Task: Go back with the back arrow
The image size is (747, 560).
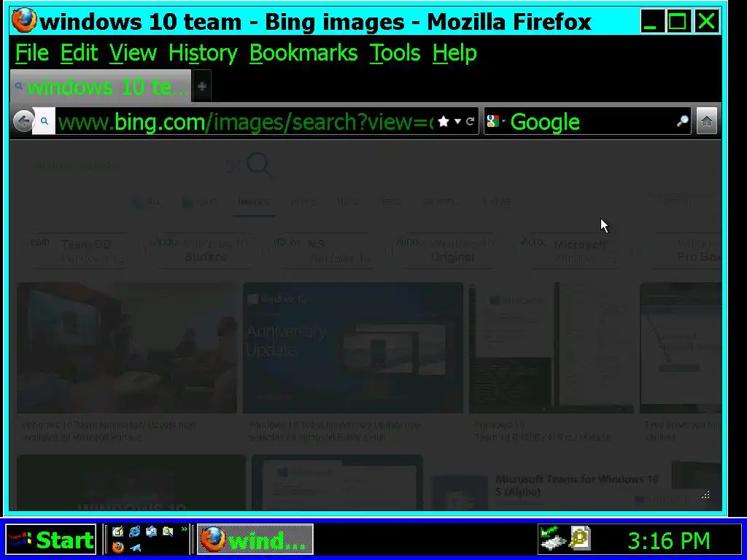Action: (23, 122)
